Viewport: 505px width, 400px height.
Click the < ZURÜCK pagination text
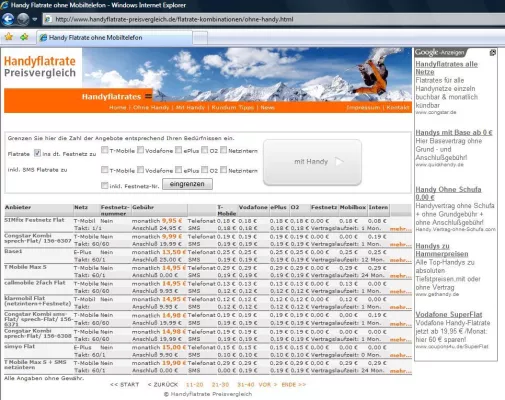point(163,385)
